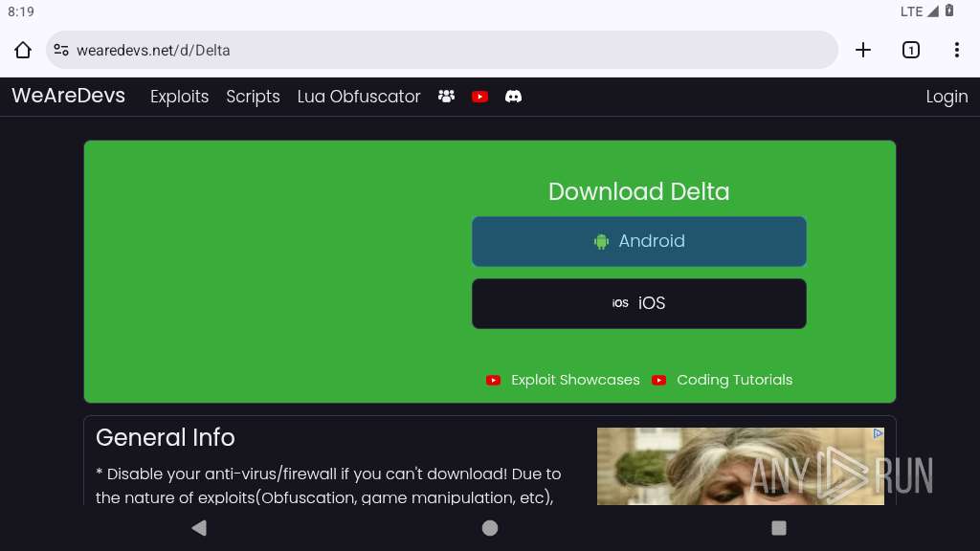Open the Exploit Showcases link

tap(563, 380)
